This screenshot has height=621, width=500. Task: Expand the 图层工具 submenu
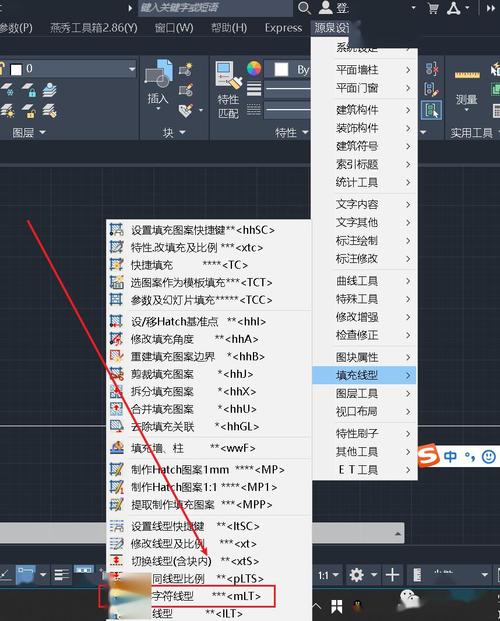(365, 393)
